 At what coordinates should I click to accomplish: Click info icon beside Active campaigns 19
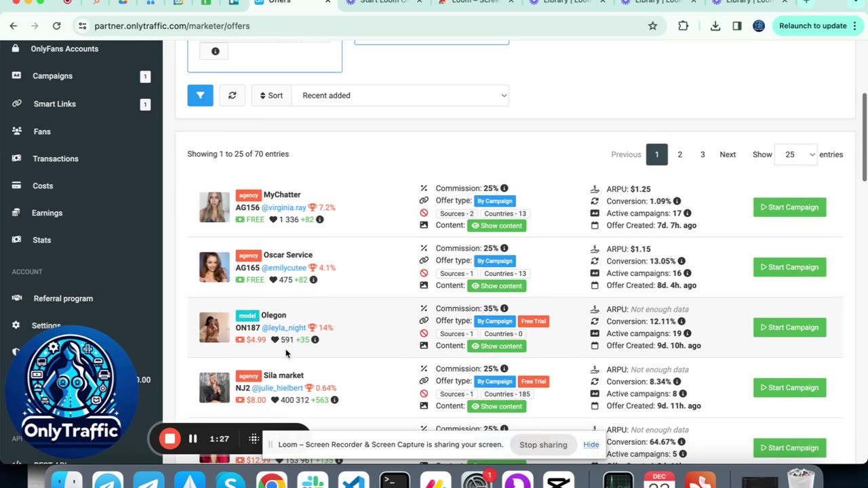(x=687, y=333)
